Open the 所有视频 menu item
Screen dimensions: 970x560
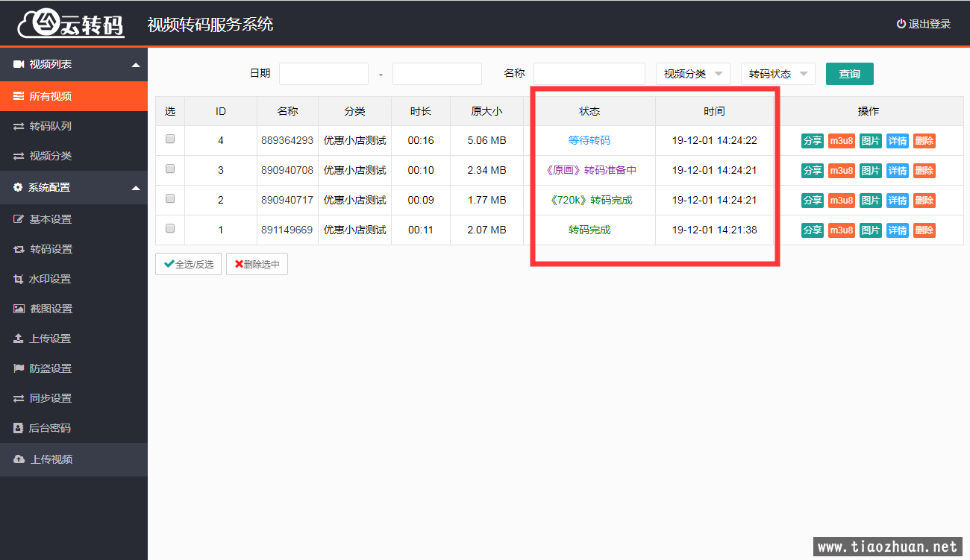tap(74, 96)
